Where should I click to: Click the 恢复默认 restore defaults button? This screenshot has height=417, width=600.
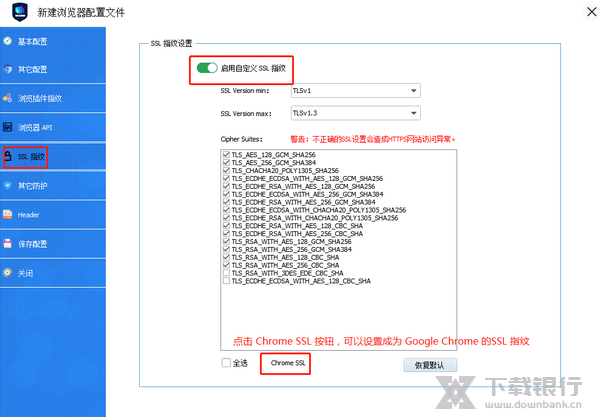pos(430,365)
